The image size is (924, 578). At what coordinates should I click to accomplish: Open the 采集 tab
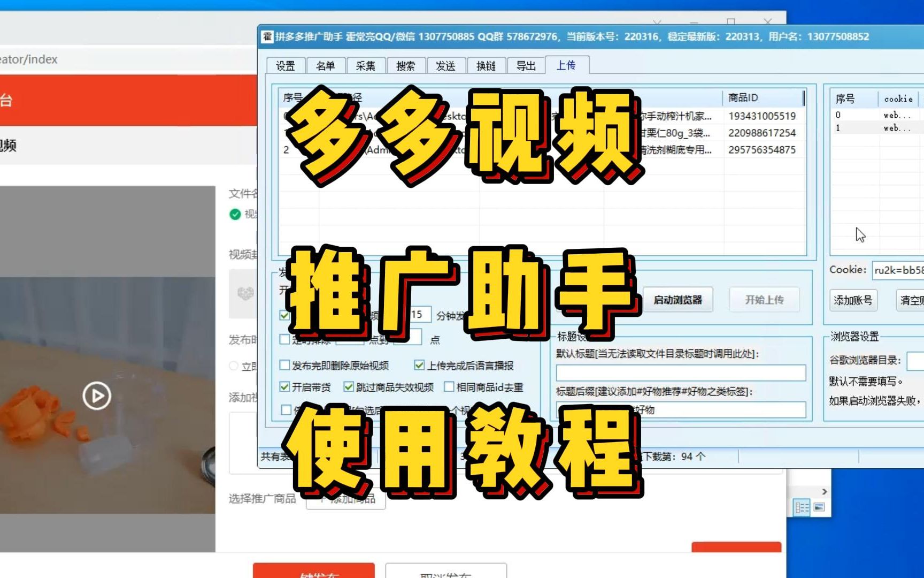(x=366, y=65)
